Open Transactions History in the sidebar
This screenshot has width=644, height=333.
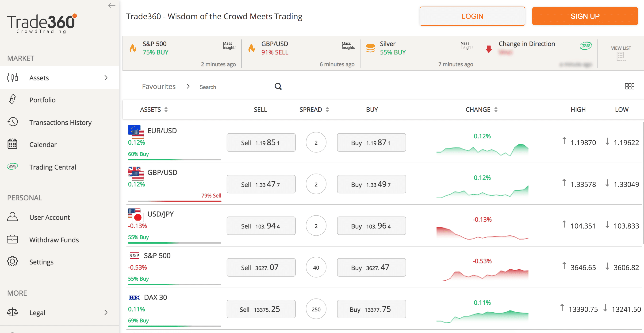coord(59,122)
